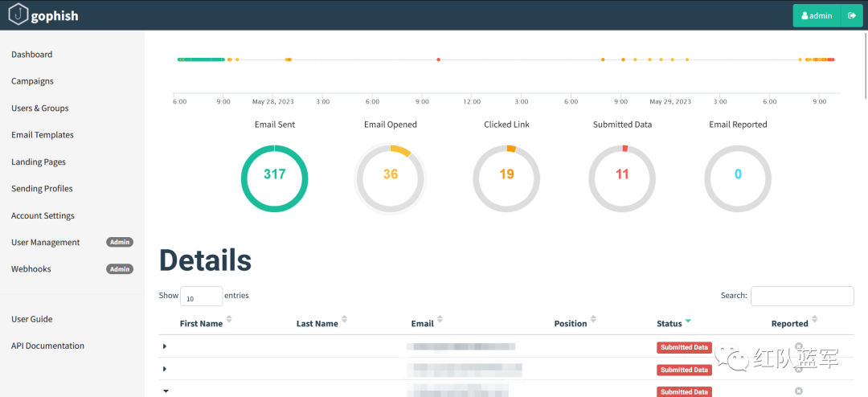
Task: Click second row Submitted Data status badge
Action: (684, 370)
